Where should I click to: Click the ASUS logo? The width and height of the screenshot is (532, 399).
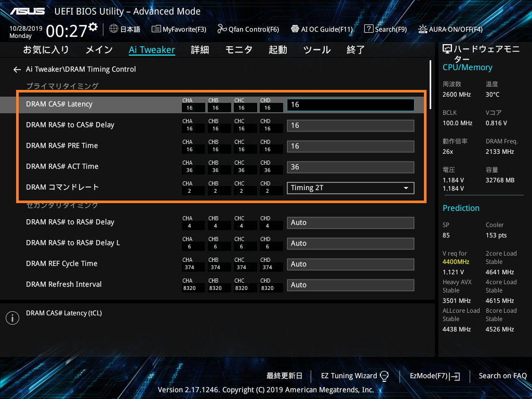27,11
